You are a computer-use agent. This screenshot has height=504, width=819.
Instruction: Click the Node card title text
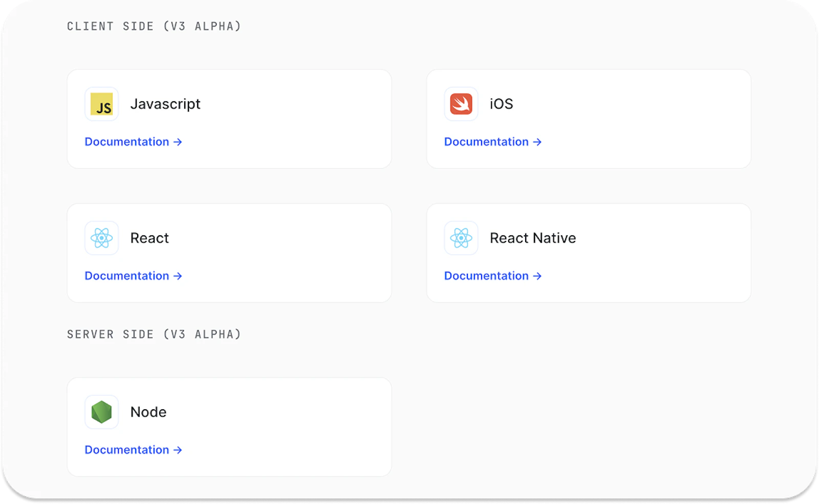148,412
